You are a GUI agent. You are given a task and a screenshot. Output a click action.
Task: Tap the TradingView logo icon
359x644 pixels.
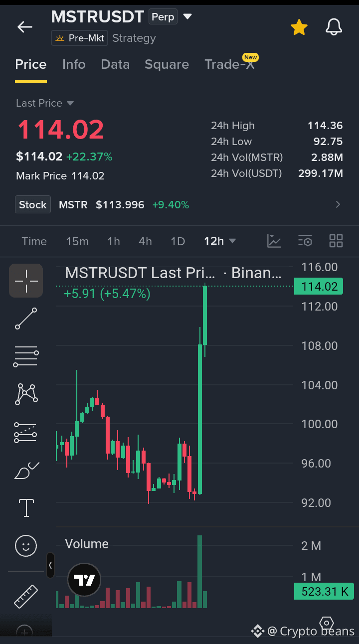tap(84, 580)
